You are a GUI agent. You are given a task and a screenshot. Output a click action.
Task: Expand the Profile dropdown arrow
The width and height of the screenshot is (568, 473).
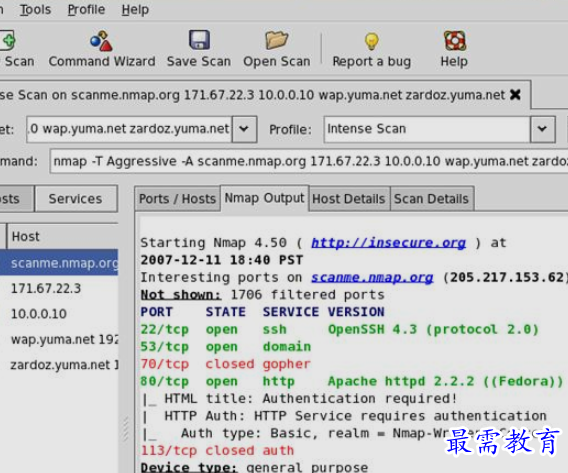click(542, 129)
